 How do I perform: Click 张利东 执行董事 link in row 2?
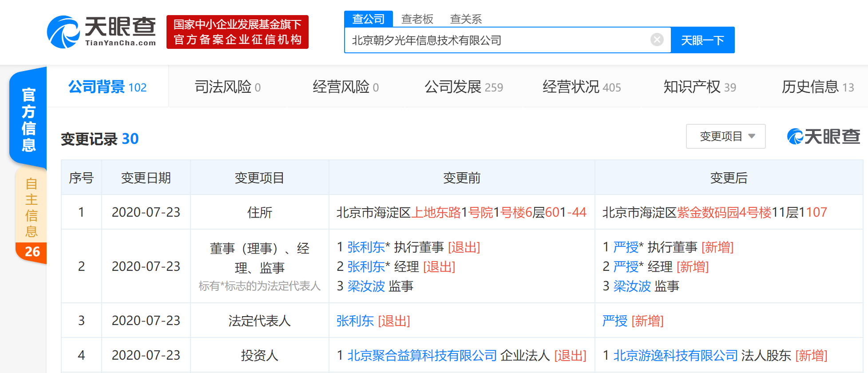pos(366,247)
